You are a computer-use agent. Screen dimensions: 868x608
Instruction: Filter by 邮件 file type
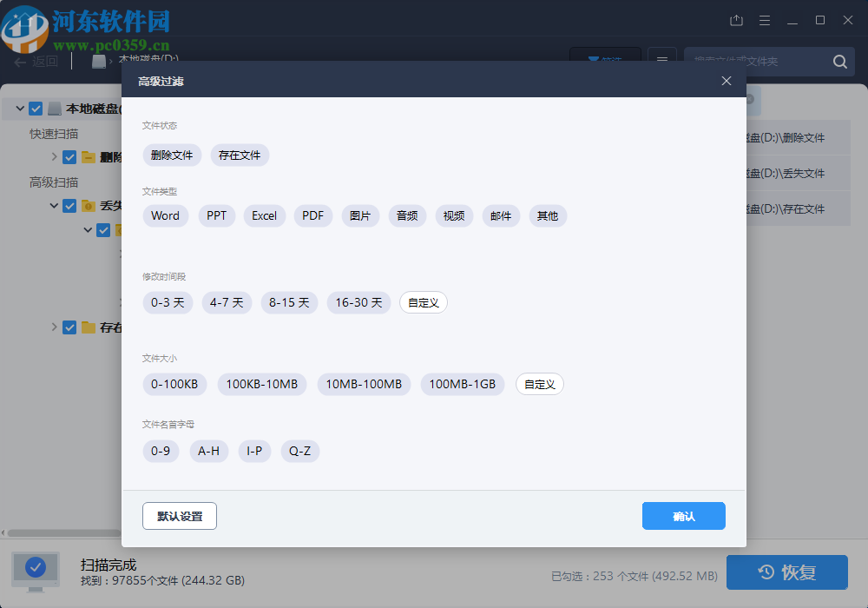(x=501, y=216)
